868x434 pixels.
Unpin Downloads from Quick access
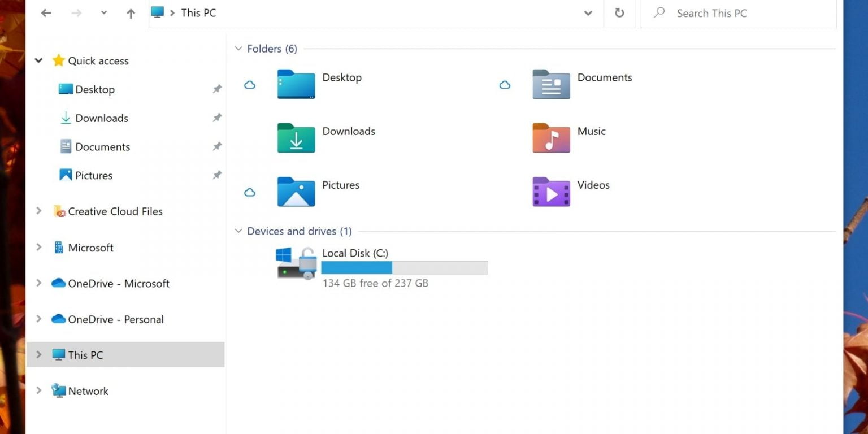(216, 118)
